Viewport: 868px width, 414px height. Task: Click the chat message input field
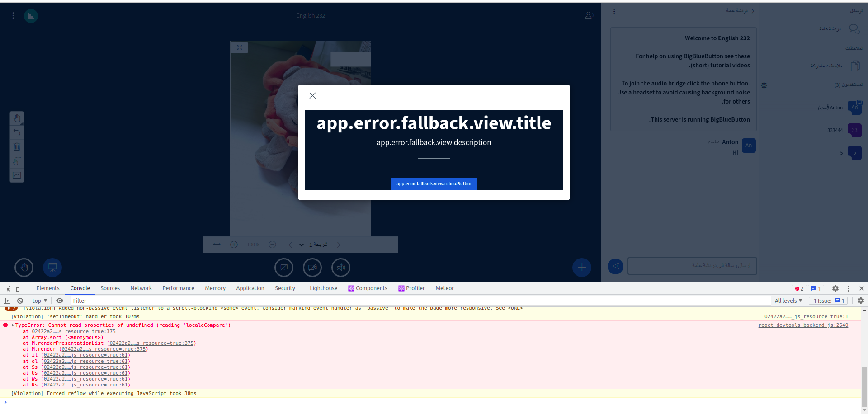[692, 266]
